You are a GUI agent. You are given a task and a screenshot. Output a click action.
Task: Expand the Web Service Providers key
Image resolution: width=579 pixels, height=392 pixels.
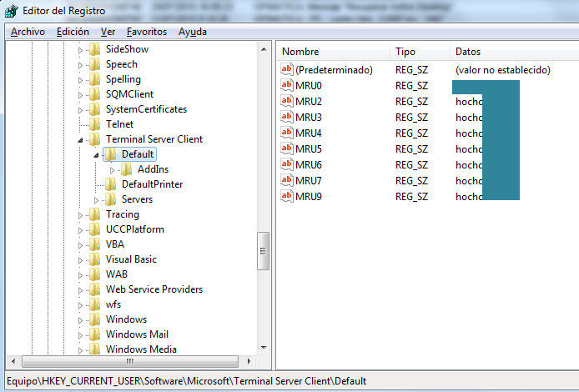click(80, 290)
